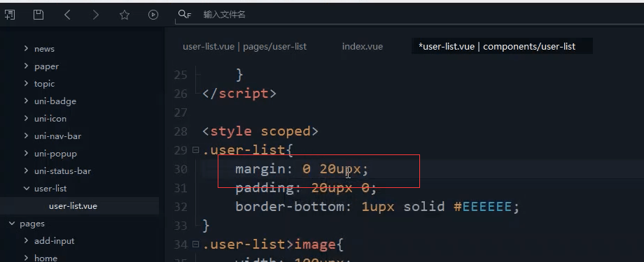Image resolution: width=644 pixels, height=262 pixels.
Task: Click the .user-list>image selector text
Action: click(x=269, y=245)
